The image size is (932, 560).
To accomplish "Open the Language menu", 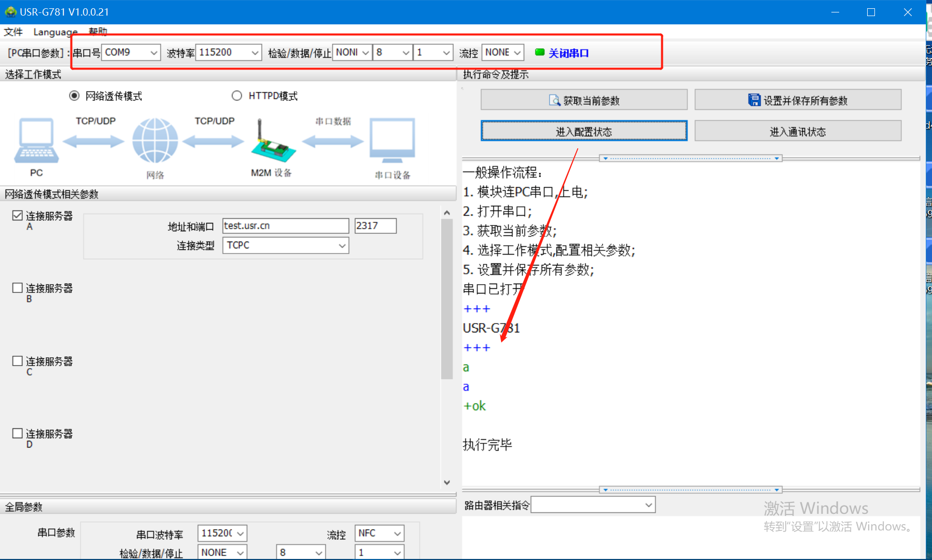I will pos(55,32).
